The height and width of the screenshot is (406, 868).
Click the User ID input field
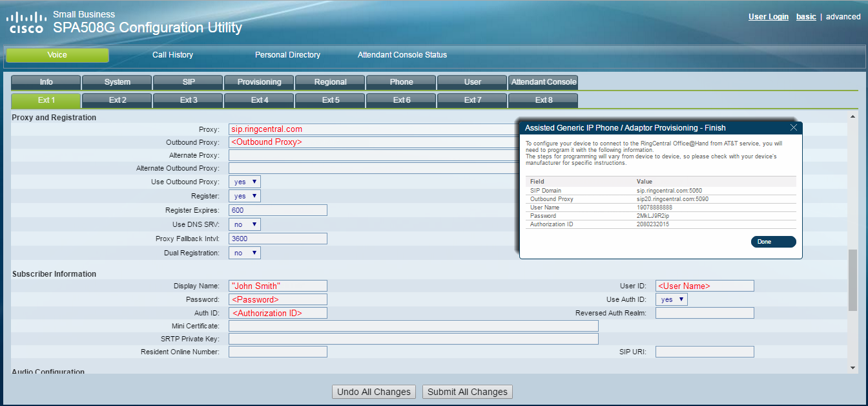pos(705,286)
